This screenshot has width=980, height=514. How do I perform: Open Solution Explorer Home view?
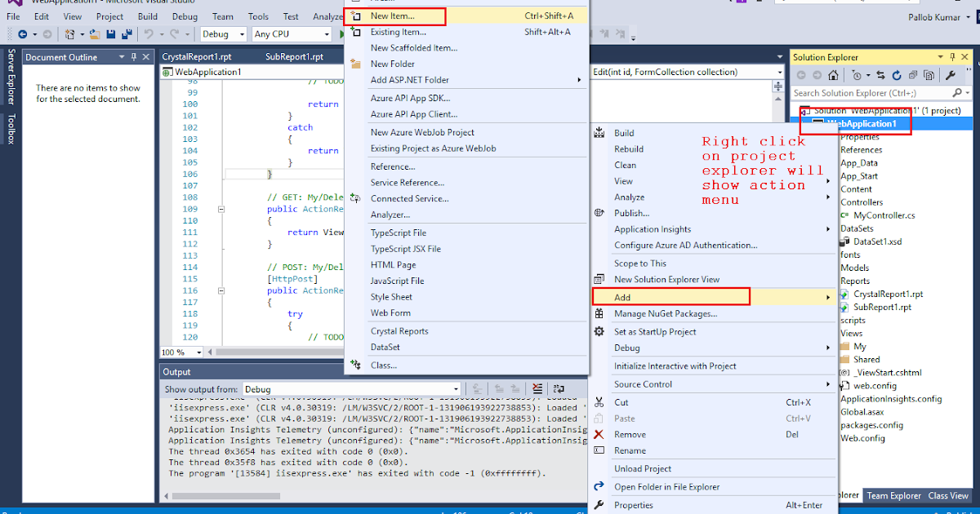pos(834,74)
